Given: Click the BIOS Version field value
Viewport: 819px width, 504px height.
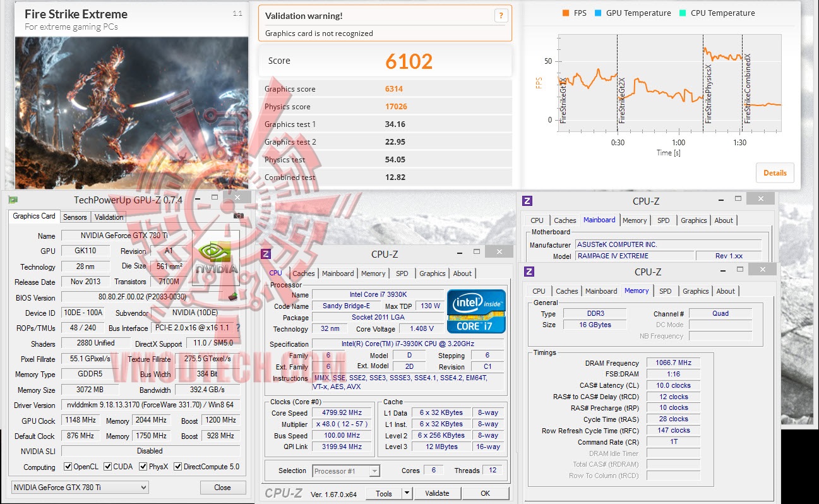Looking at the screenshot, I should (x=144, y=297).
